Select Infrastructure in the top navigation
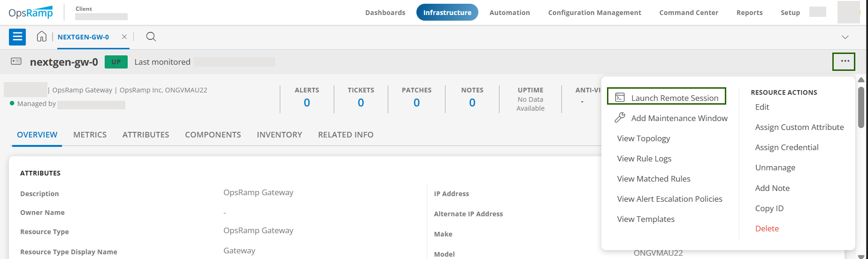Viewport: 868px width, 259px height. 447,13
